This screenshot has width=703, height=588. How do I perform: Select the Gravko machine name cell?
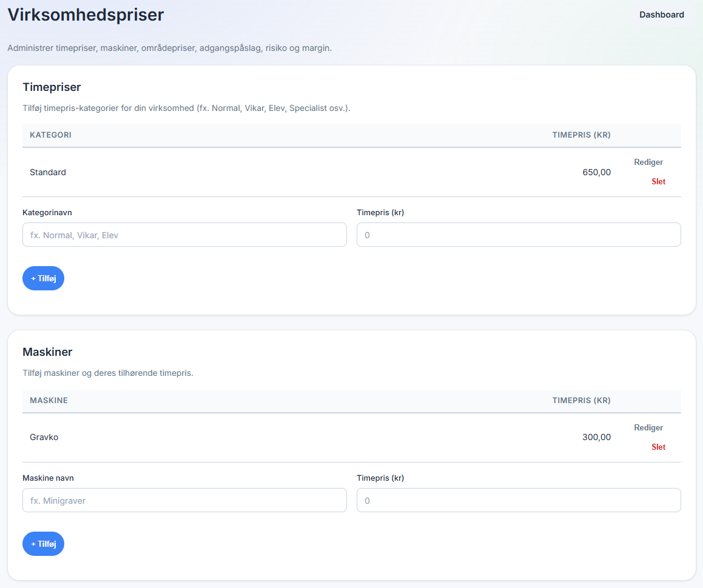(44, 437)
